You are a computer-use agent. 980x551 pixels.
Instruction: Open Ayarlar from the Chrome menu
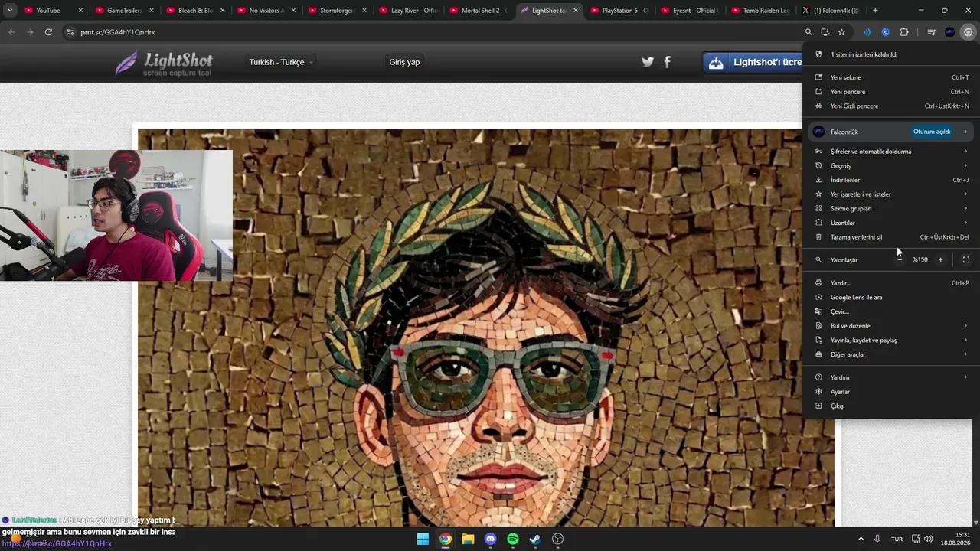(x=891, y=392)
